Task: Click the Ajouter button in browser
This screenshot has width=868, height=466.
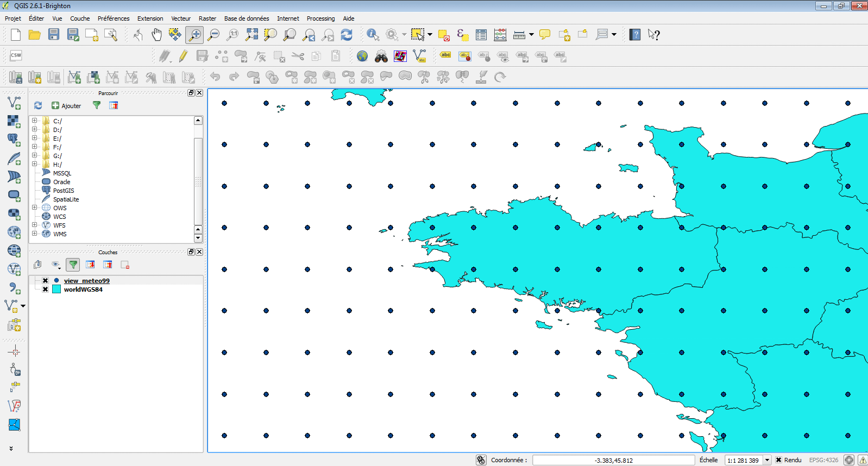Action: click(x=66, y=106)
